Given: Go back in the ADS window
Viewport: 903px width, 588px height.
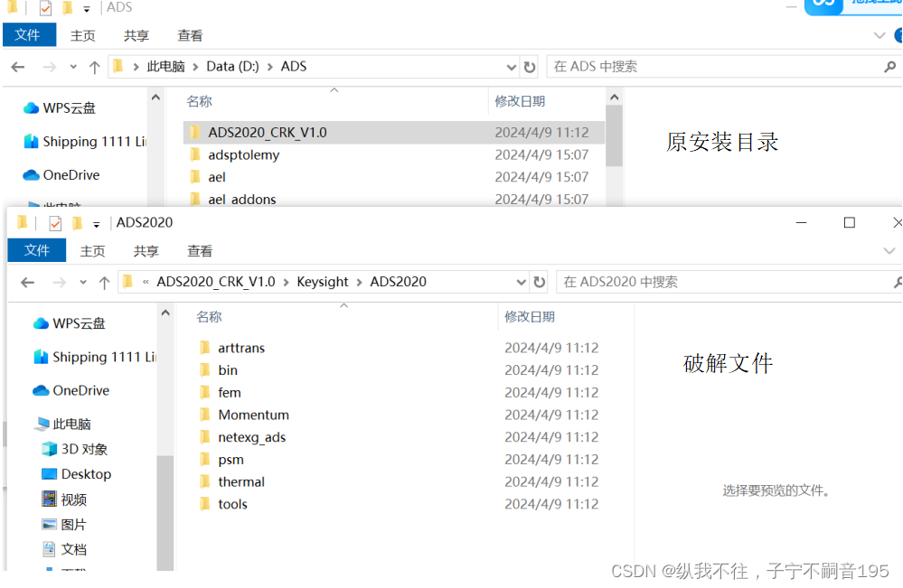Looking at the screenshot, I should click(17, 68).
